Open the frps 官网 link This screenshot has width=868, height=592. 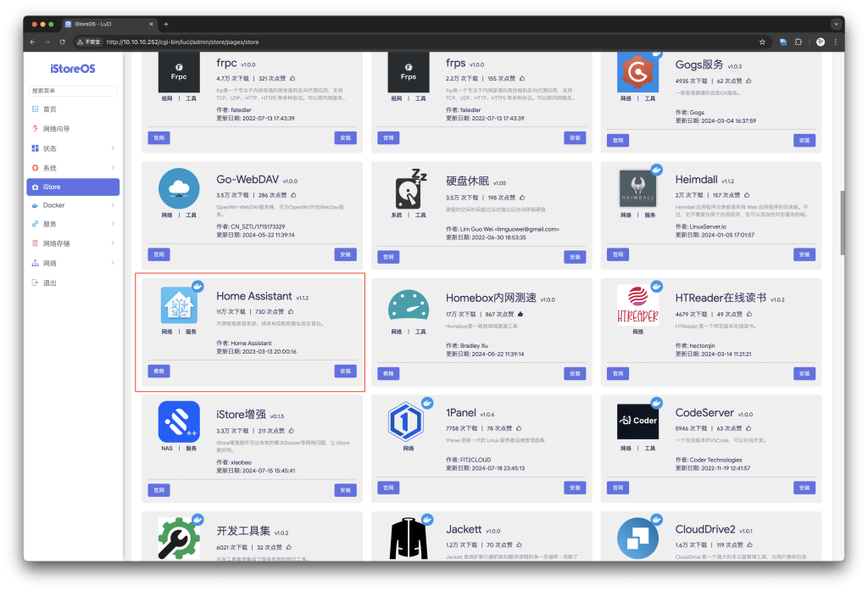(x=387, y=137)
